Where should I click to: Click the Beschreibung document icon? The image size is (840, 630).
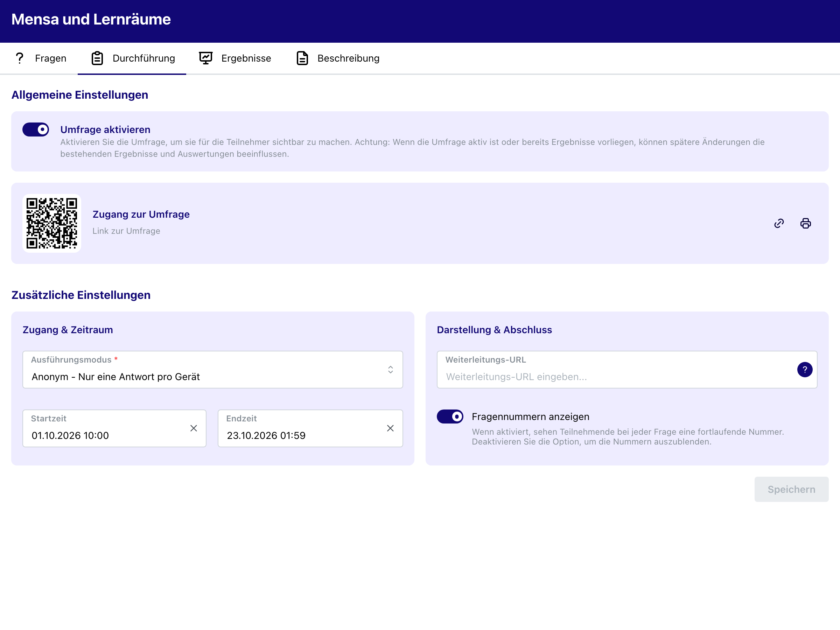302,58
